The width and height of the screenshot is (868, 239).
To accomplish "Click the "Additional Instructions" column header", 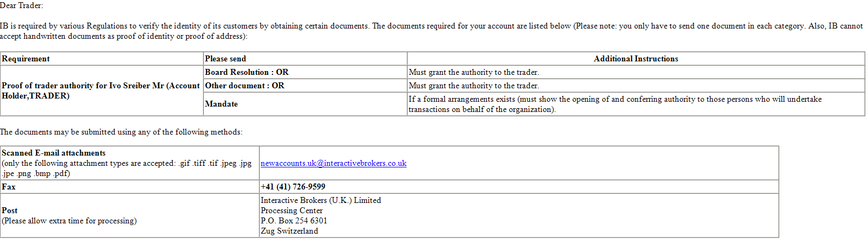I will (x=636, y=59).
